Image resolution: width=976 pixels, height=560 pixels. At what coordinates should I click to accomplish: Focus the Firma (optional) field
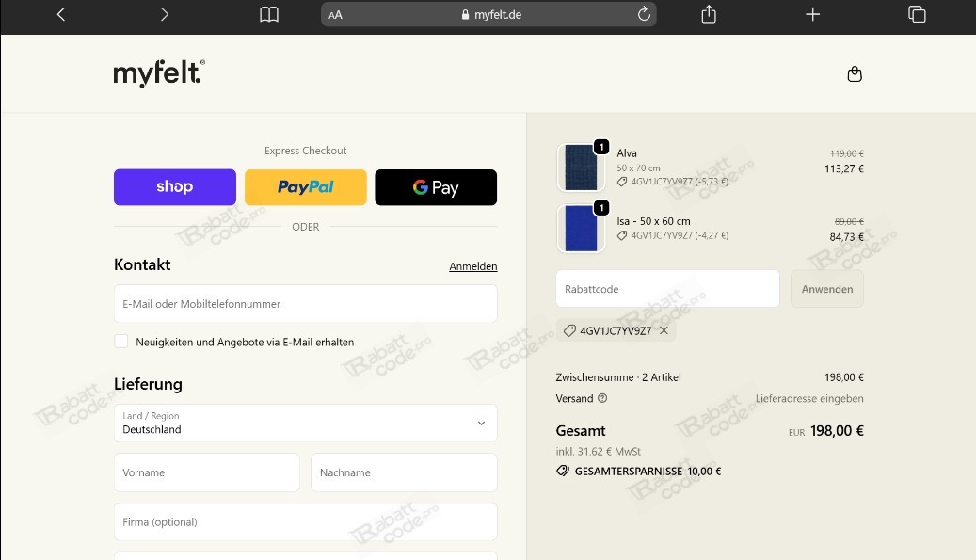coord(306,521)
